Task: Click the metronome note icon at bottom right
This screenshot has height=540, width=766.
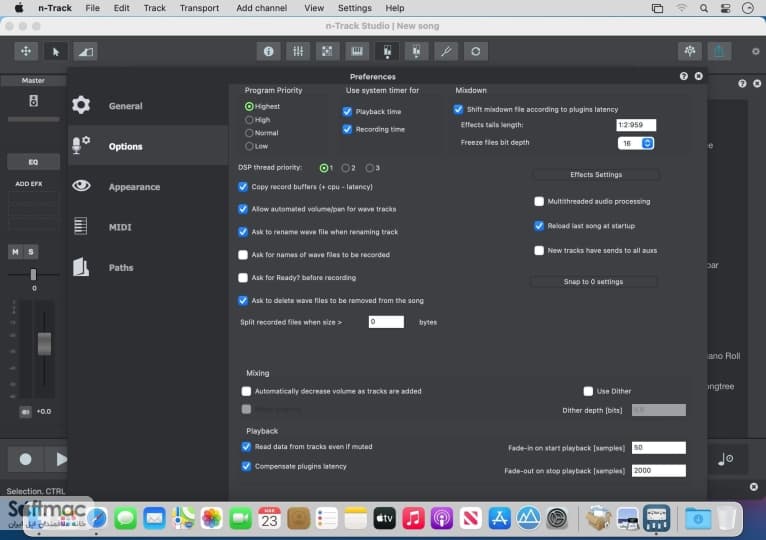Action: pos(725,459)
